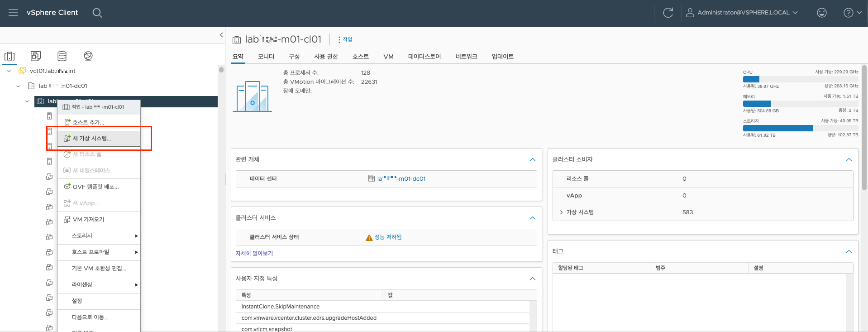Select 기본 VM 호환성 편집... menu item
The image size is (868, 332).
coord(99,268)
